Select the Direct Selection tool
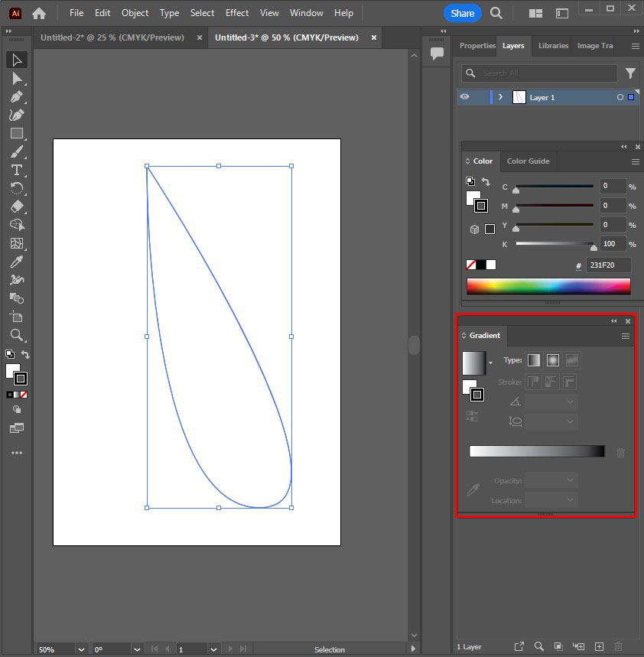Screen dimensions: 644x657 pos(17,79)
